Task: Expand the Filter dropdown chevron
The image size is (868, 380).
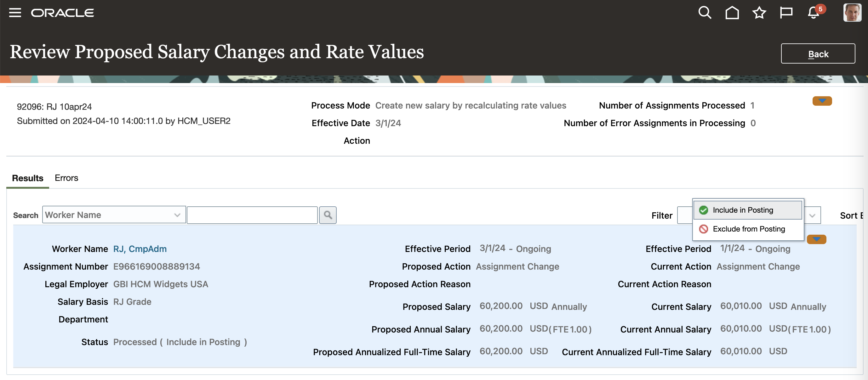Action: 812,215
